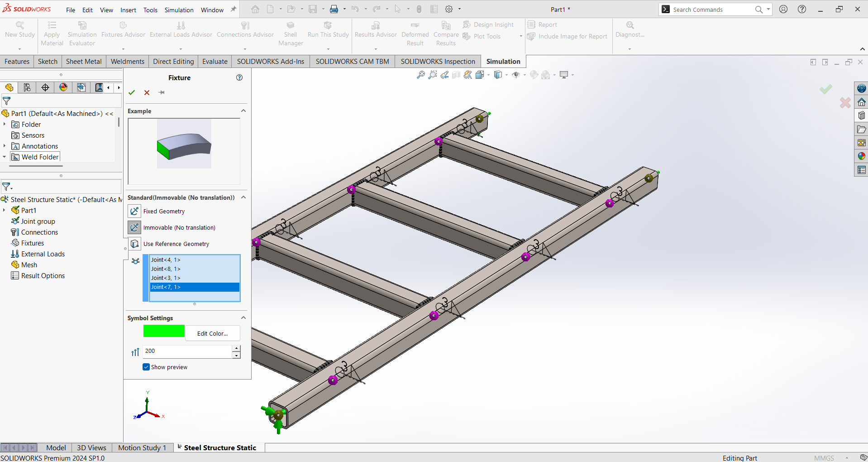Open the Appearances color ball in task pane

(x=862, y=156)
